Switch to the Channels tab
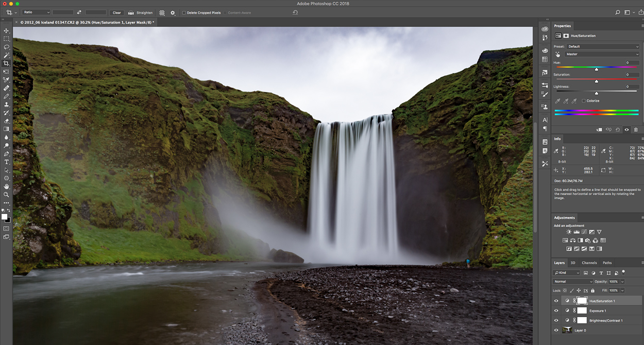This screenshot has width=644, height=345. point(589,263)
